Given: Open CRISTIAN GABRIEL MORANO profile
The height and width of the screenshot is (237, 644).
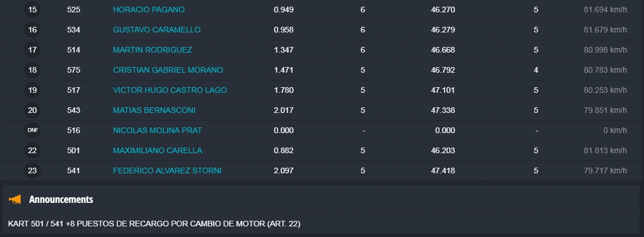Looking at the screenshot, I should [168, 70].
